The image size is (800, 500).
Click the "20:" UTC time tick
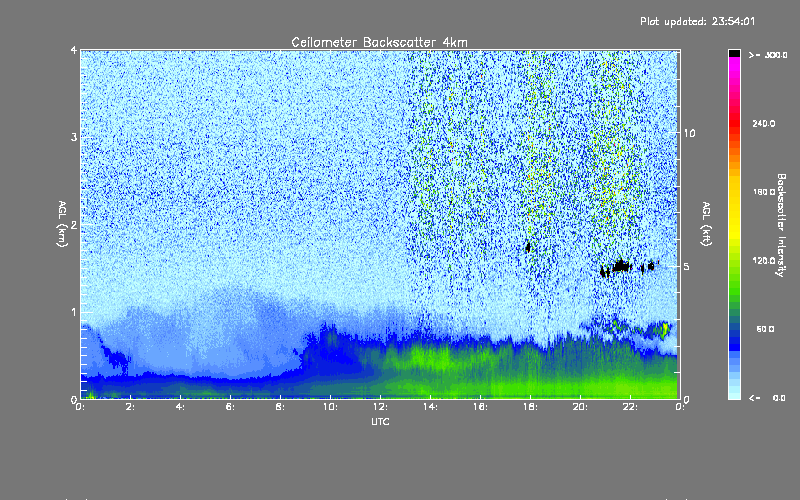pos(580,407)
